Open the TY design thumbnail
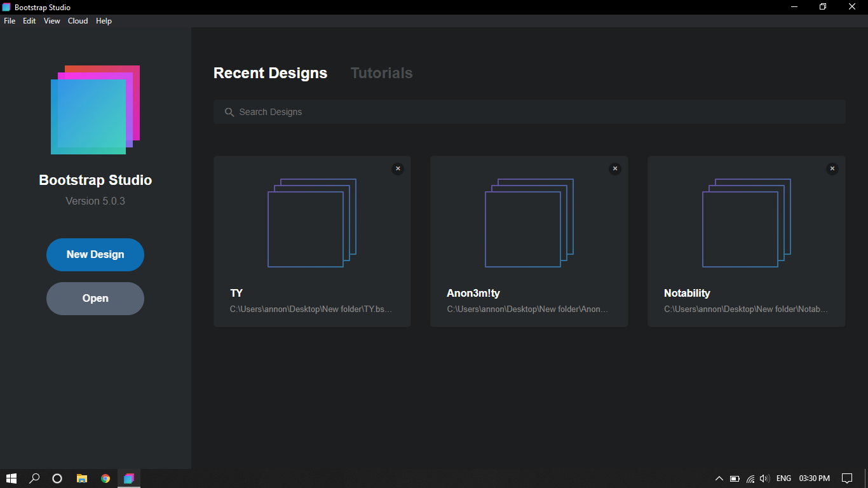The image size is (868, 488). coord(312,223)
